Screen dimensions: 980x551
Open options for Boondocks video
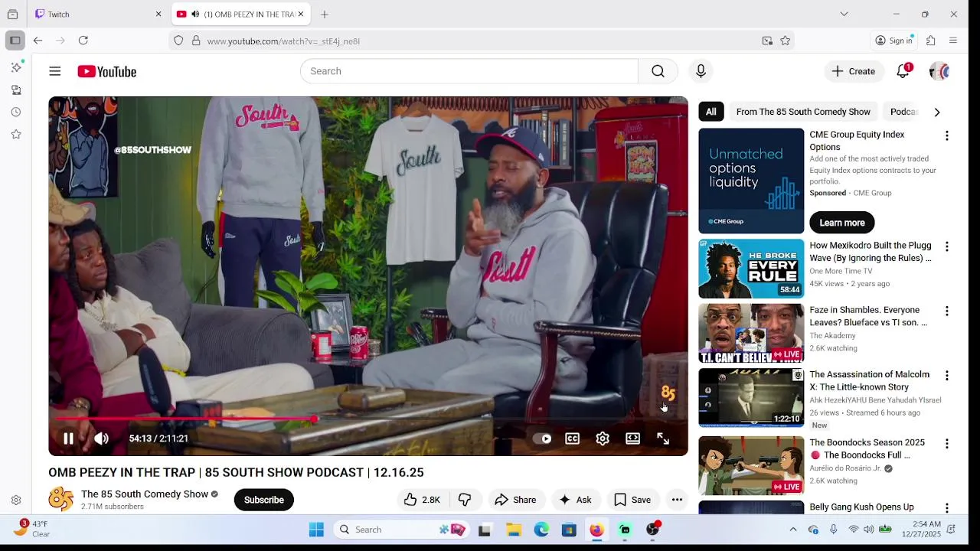pyautogui.click(x=947, y=444)
